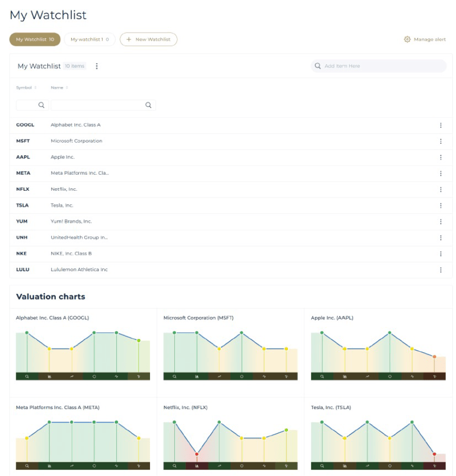456x476 pixels.
Task: Select the NFLX symbol
Action: [23, 189]
